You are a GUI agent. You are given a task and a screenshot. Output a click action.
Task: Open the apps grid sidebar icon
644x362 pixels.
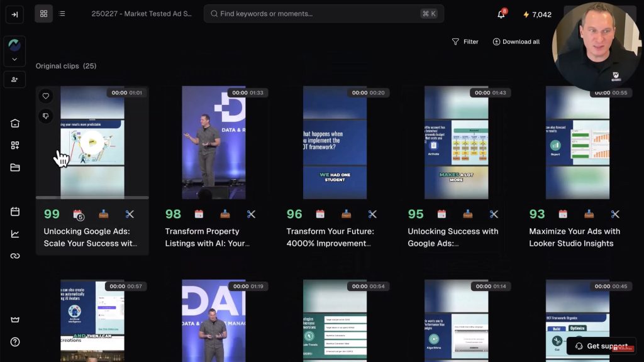[x=15, y=145]
